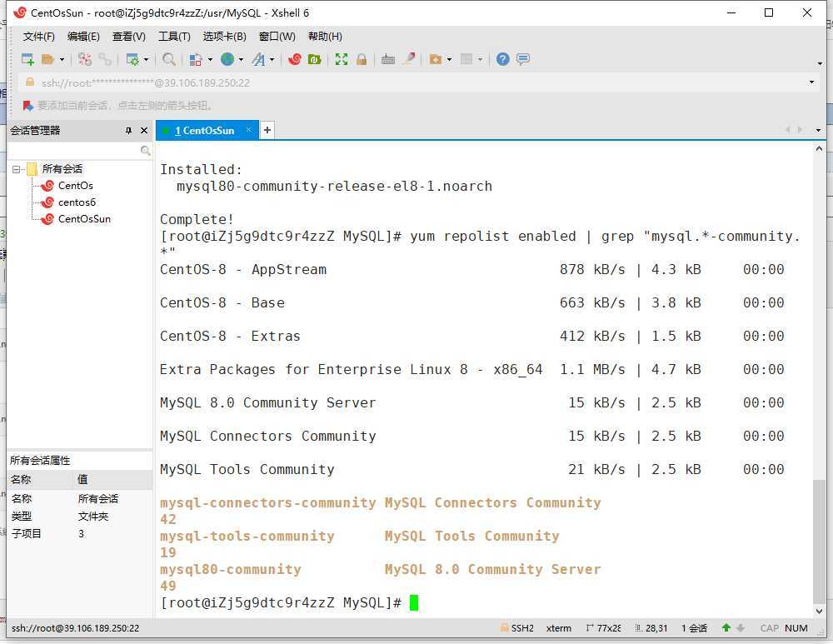Click the speech bubble feedback icon
Image resolution: width=833 pixels, height=644 pixels.
click(523, 59)
